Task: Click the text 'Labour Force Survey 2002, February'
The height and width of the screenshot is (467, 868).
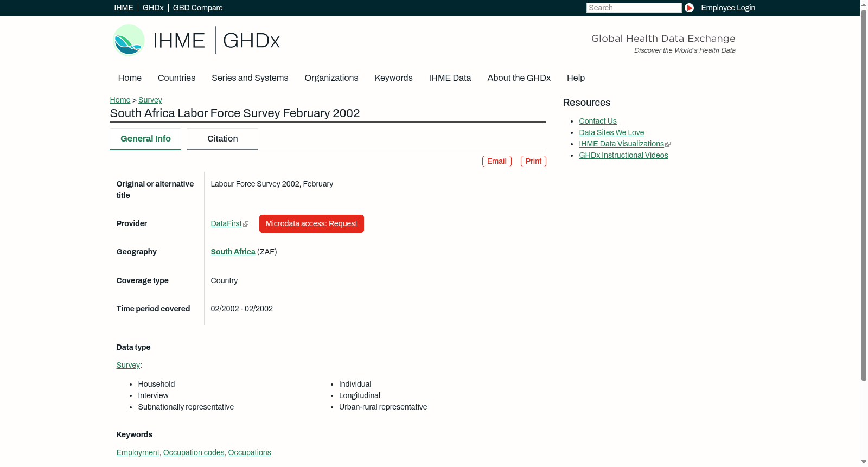Action: [272, 184]
